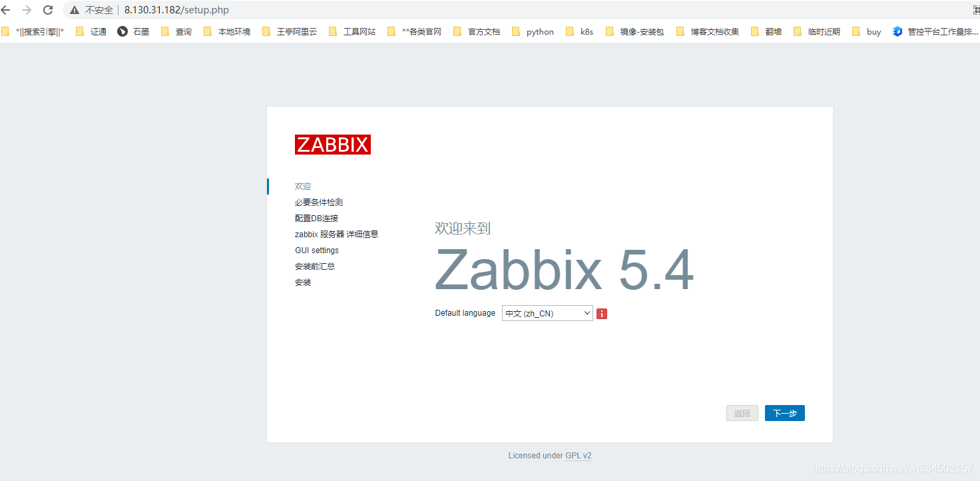980x481 pixels.
Task: Reload the page with refresh icon
Action: point(48,10)
